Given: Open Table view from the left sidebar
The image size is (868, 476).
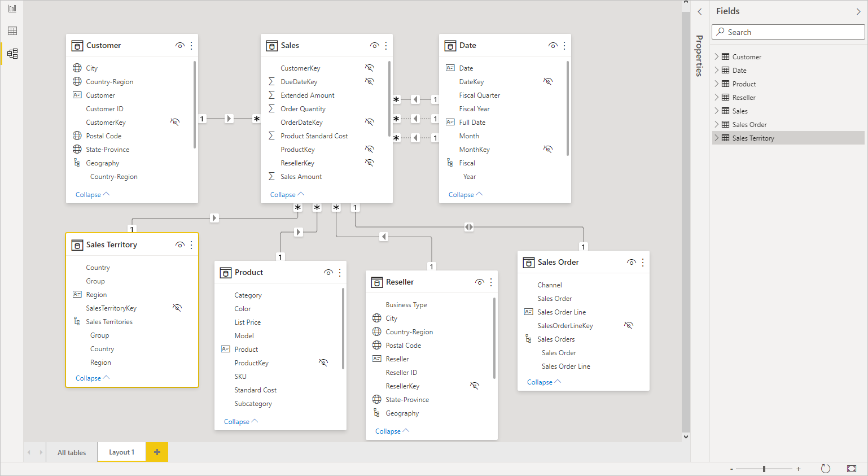Looking at the screenshot, I should [x=11, y=30].
